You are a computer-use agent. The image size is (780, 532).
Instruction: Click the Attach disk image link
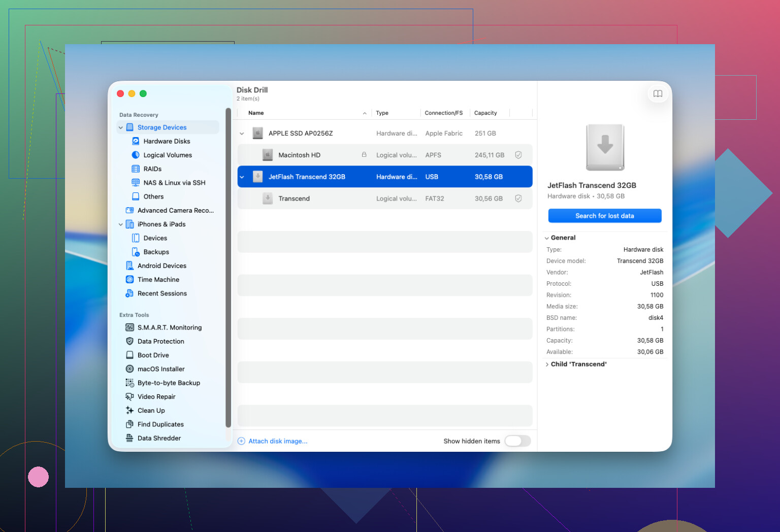pos(278,441)
